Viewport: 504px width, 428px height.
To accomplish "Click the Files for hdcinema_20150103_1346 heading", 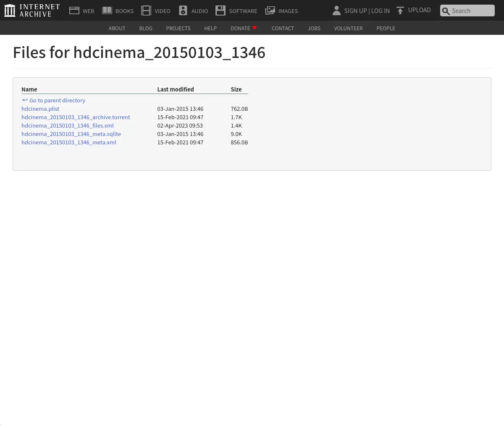I will click(139, 52).
